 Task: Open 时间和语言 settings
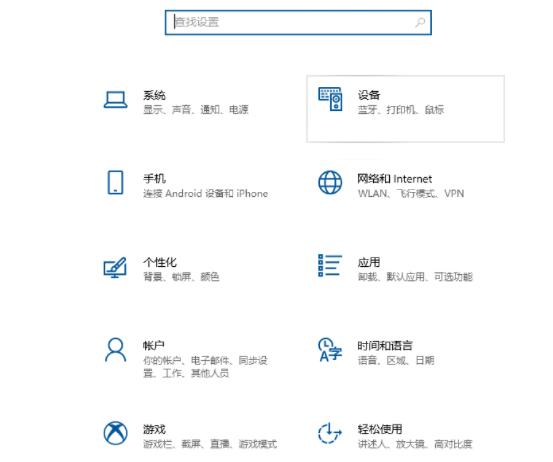pos(406,358)
